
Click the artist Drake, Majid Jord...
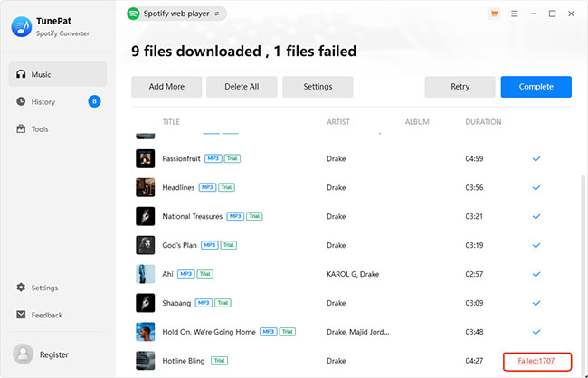pos(357,332)
